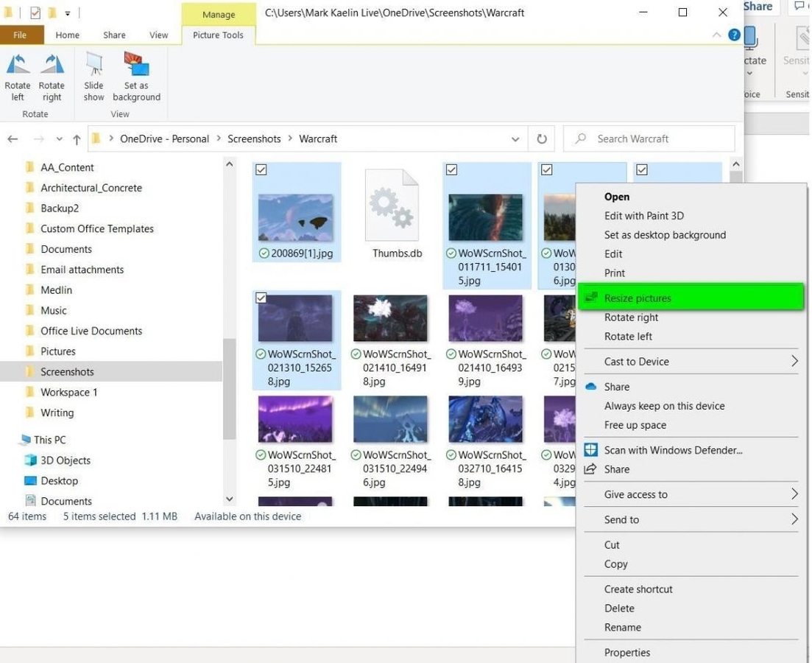Open the ribbon Help icon
The width and height of the screenshot is (812, 663).
(x=734, y=35)
